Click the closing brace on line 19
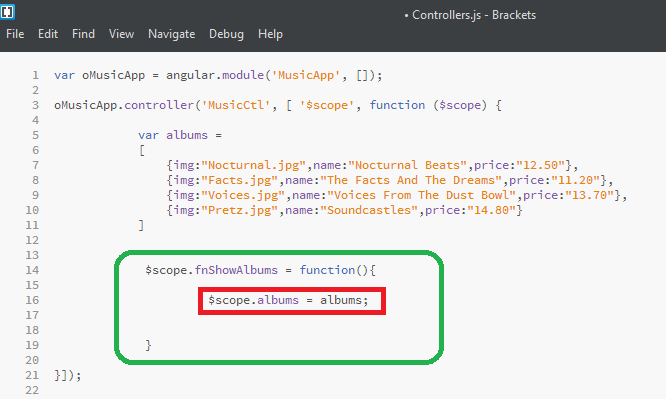This screenshot has width=666, height=399. pyautogui.click(x=148, y=345)
